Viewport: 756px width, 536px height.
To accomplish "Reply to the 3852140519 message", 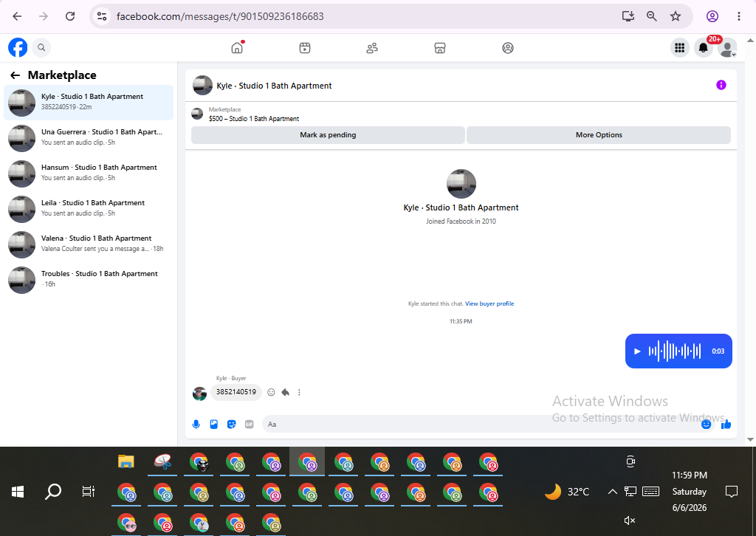I will tap(286, 392).
